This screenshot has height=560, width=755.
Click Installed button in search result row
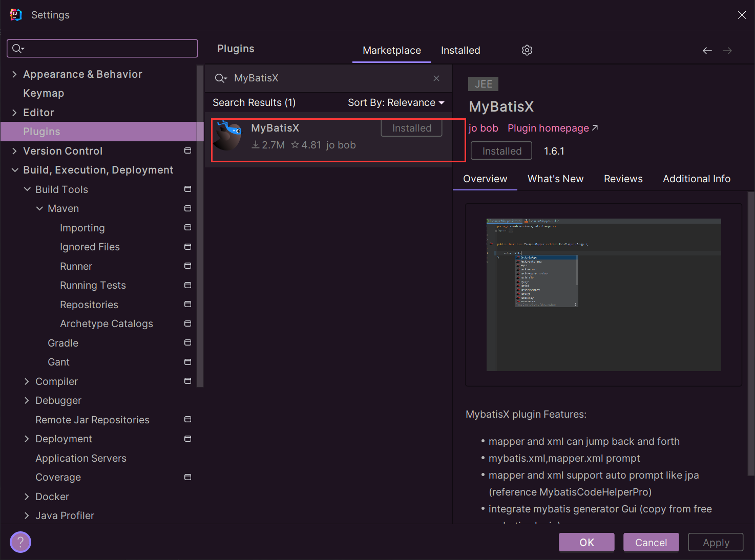click(412, 128)
